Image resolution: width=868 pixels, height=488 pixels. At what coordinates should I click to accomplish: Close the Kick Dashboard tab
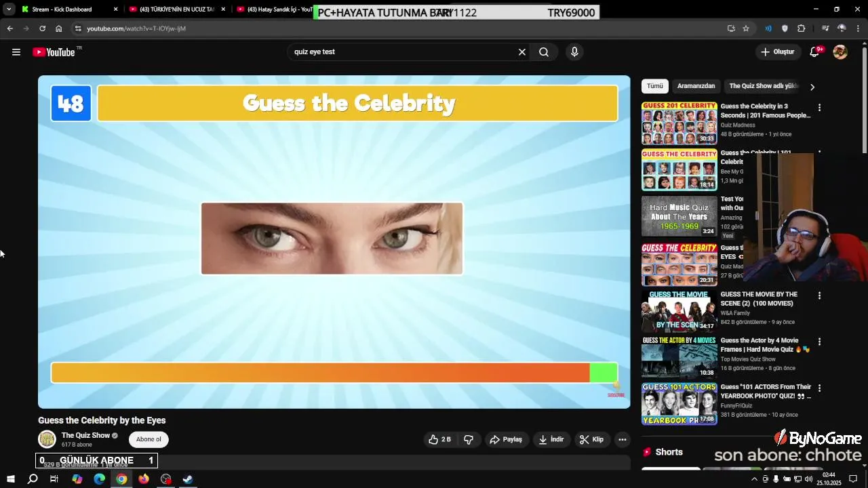[116, 9]
